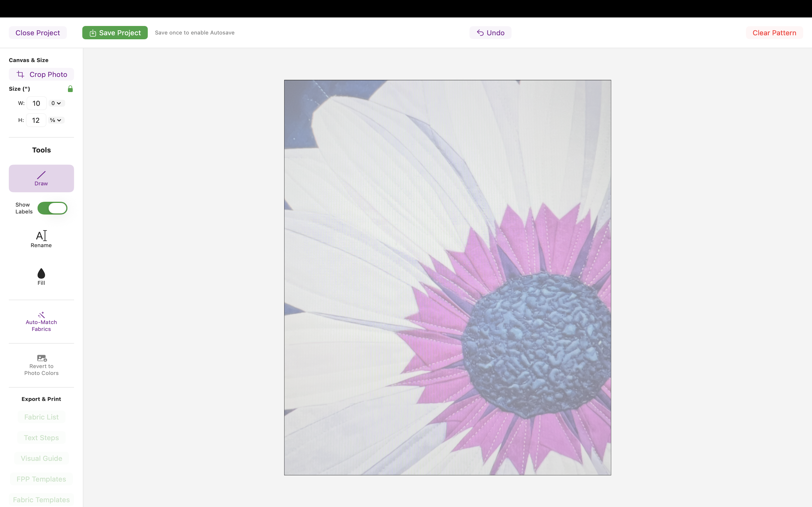The width and height of the screenshot is (812, 507).
Task: Open the Text Steps export
Action: point(41,438)
